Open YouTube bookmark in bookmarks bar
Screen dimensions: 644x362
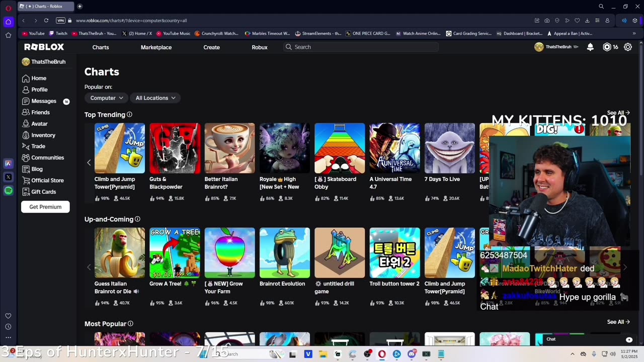33,34
